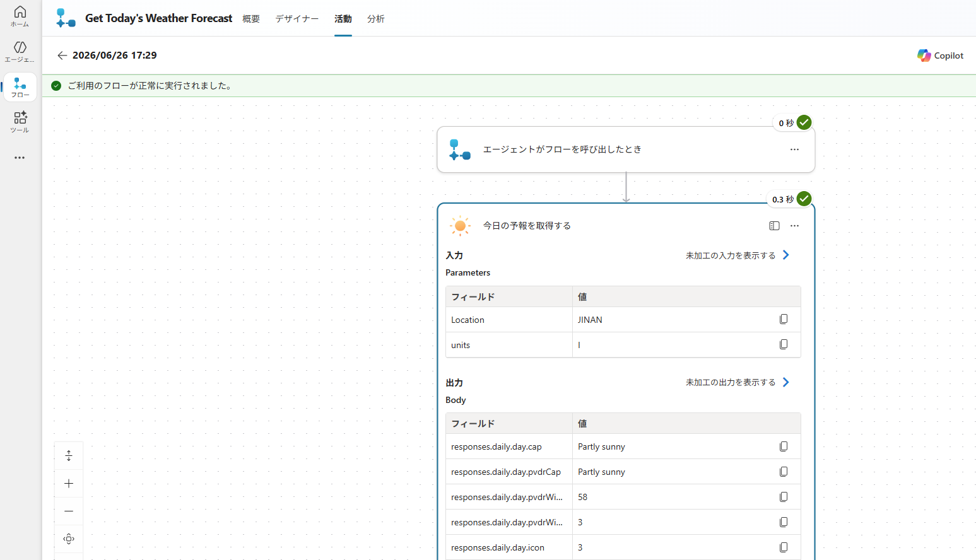
Task: Copy responses.daily.day.cap value
Action: 784,446
